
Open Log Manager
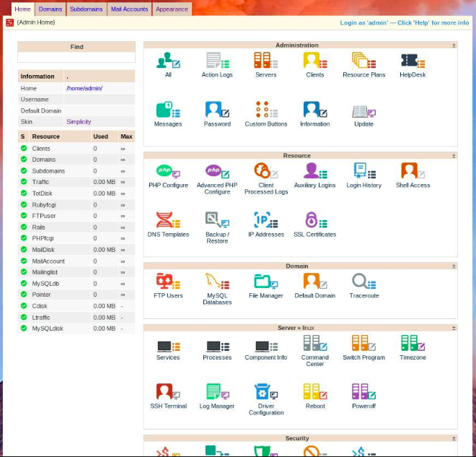(x=217, y=392)
